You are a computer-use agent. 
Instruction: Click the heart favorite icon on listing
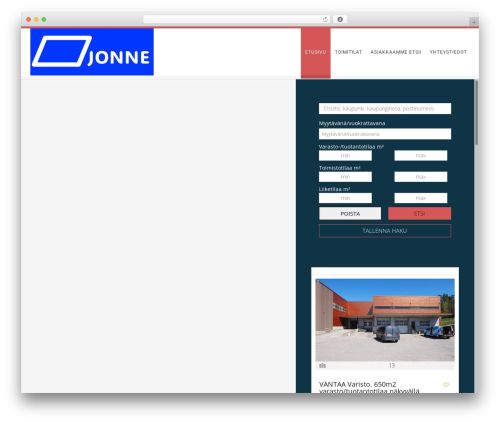pos(446,385)
